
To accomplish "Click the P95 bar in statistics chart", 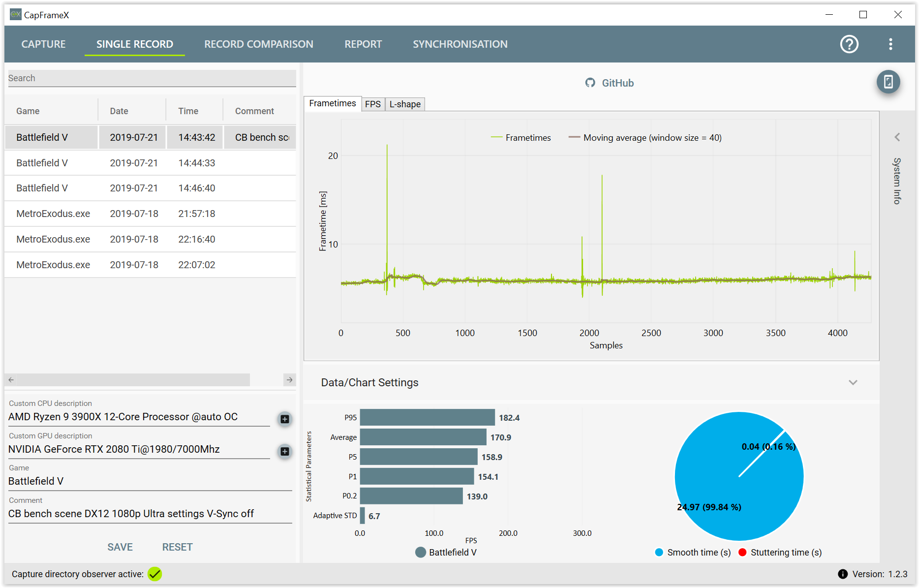I will 427,417.
